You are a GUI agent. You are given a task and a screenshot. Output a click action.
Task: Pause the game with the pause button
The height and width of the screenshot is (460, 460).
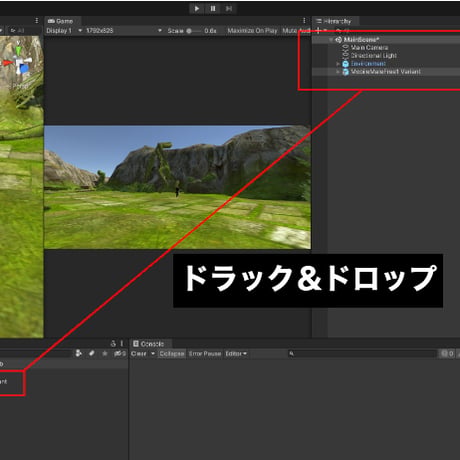pyautogui.click(x=213, y=8)
